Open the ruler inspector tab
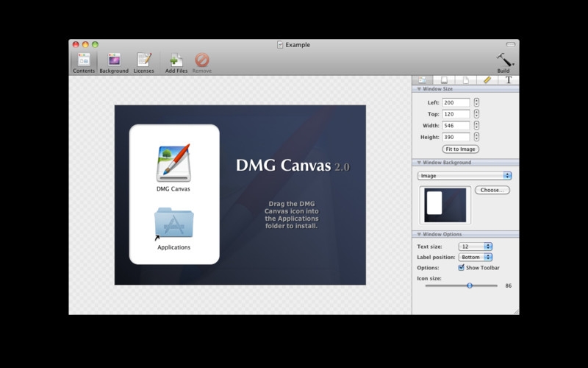Image resolution: width=588 pixels, height=368 pixels. coord(486,79)
